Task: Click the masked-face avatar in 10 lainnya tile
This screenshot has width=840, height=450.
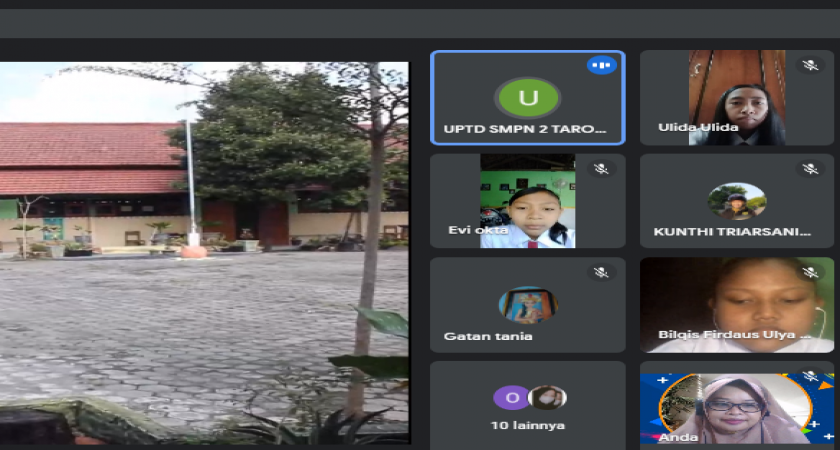Action: click(547, 398)
